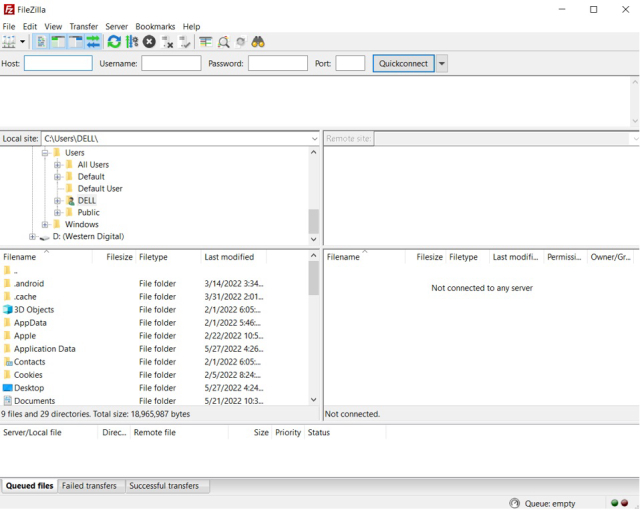The width and height of the screenshot is (640, 510).
Task: Select the Apple folder
Action: pyautogui.click(x=25, y=336)
